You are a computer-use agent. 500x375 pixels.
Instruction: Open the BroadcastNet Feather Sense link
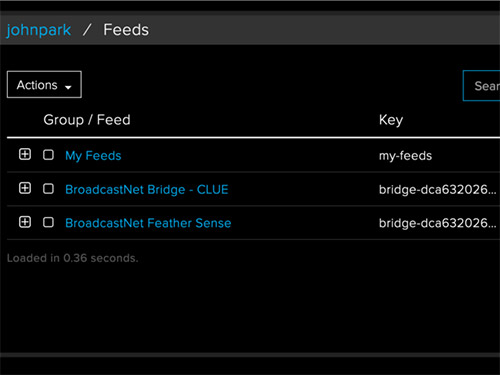(148, 223)
